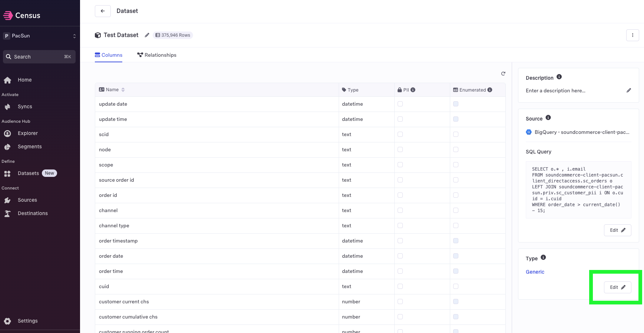Show Source info tooltip icon
The width and height of the screenshot is (644, 333).
point(548,118)
